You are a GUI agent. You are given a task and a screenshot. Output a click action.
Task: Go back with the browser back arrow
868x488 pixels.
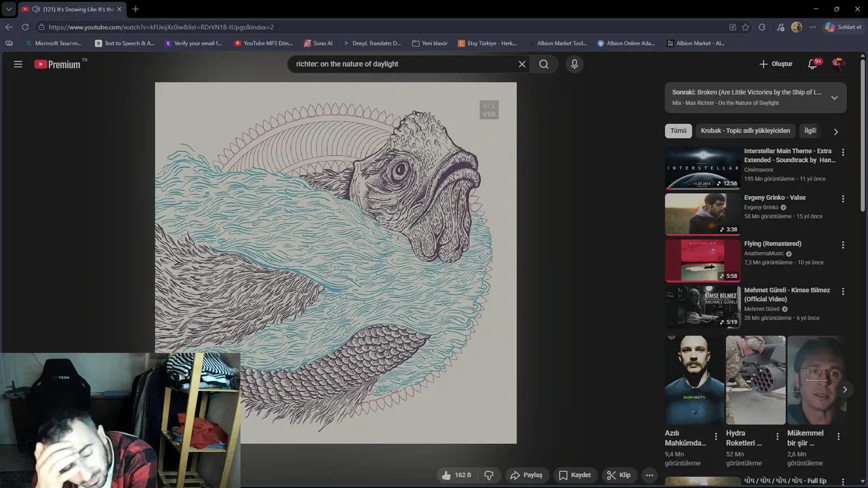(9, 27)
